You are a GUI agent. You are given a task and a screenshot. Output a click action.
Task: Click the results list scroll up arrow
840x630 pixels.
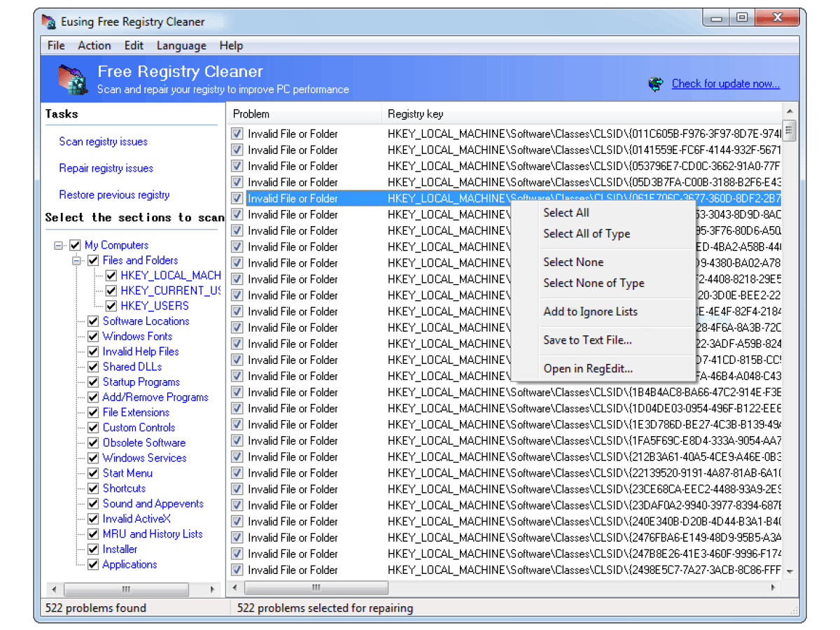(x=790, y=113)
